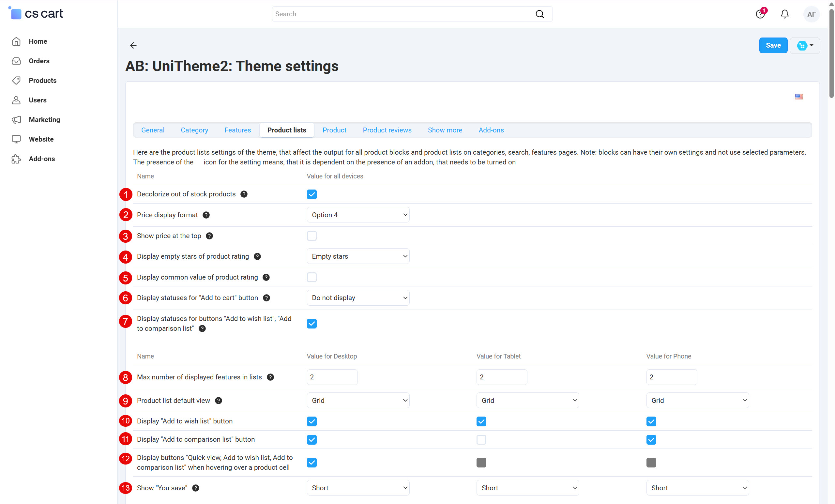Help icon for Price display format
Screen dimensions: 835x504
tap(206, 215)
